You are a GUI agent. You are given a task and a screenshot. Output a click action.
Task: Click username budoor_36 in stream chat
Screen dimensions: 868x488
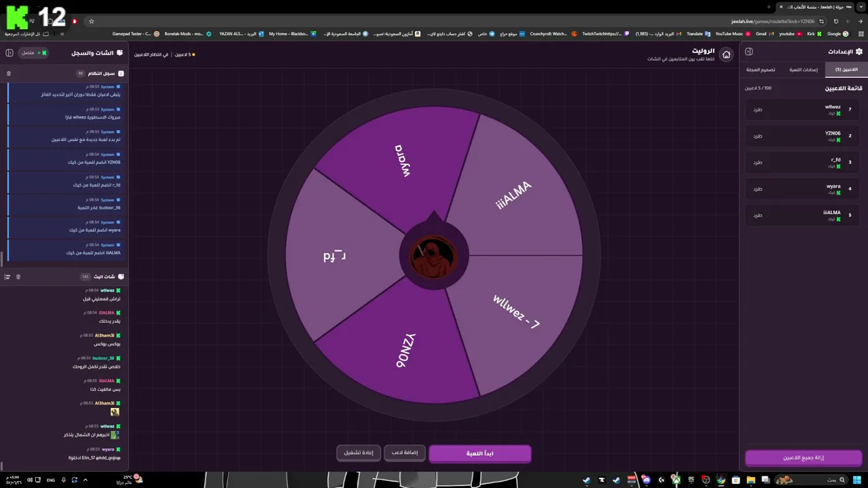(103, 358)
